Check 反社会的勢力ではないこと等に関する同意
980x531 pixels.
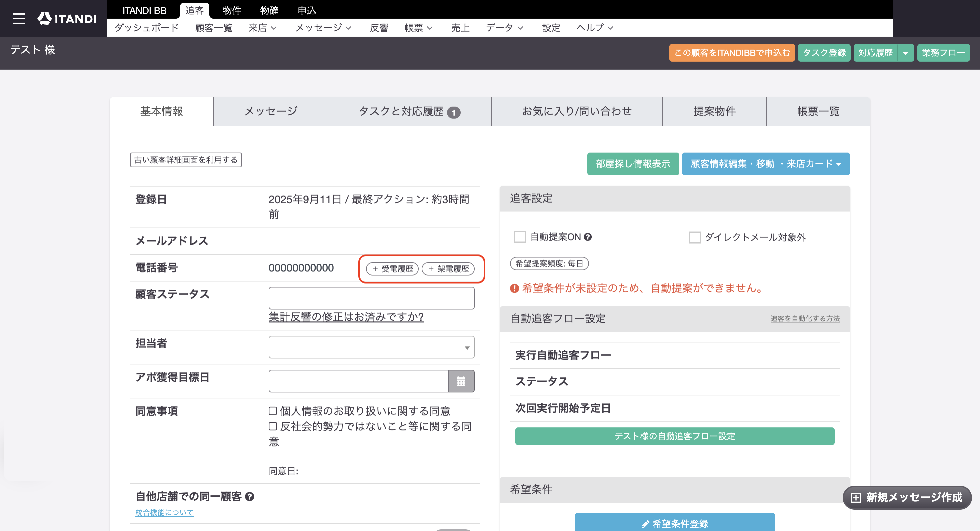click(273, 426)
